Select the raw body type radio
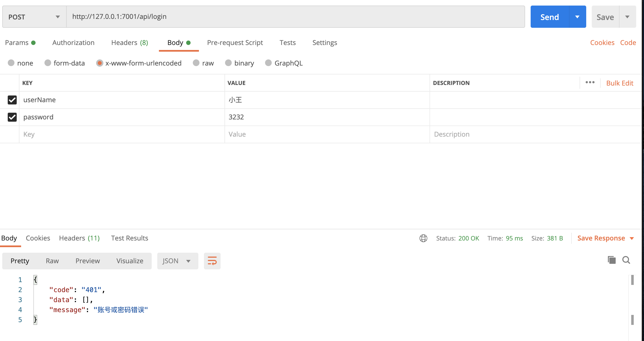This screenshot has height=341, width=644. click(x=196, y=63)
